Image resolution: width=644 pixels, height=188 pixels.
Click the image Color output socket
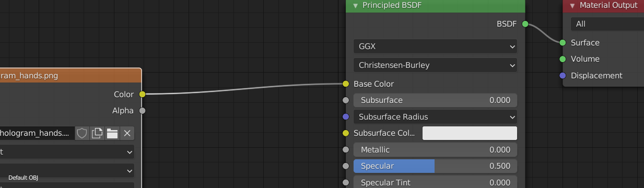pyautogui.click(x=142, y=94)
